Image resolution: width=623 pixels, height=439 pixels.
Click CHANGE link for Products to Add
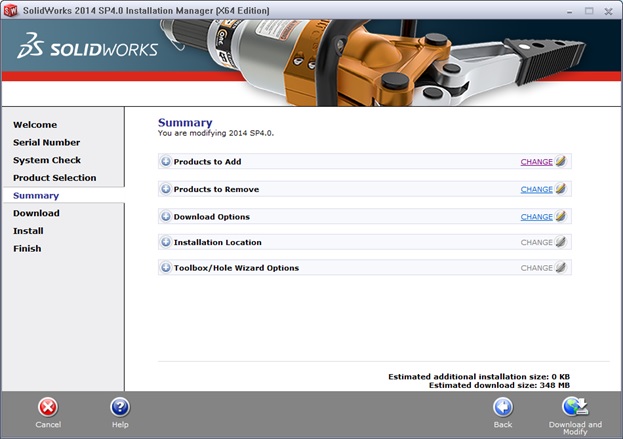coord(536,161)
